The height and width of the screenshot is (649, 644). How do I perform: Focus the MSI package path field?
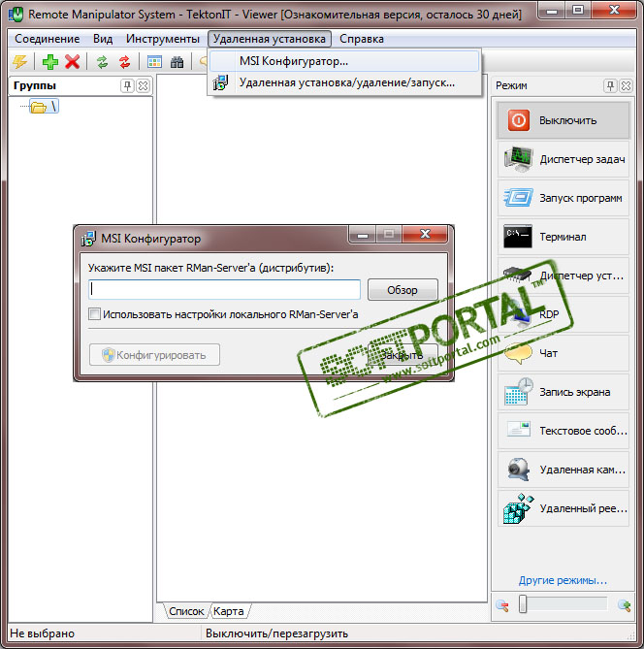pos(224,289)
